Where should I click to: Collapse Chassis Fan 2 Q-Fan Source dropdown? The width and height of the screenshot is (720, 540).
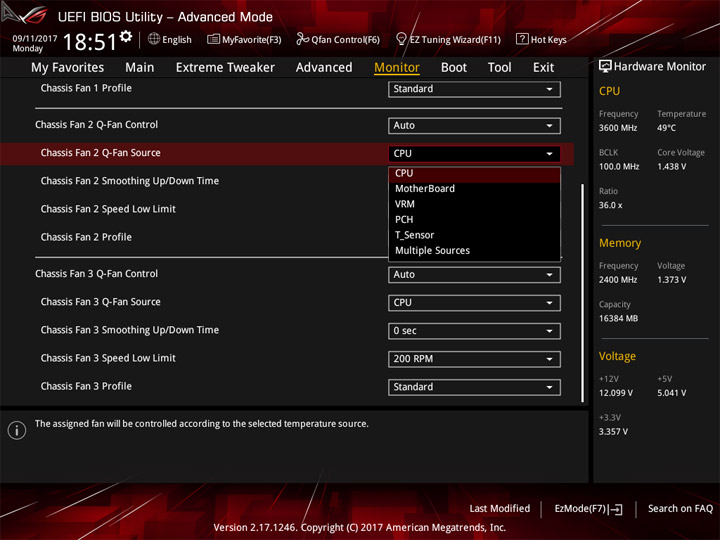pyautogui.click(x=474, y=154)
